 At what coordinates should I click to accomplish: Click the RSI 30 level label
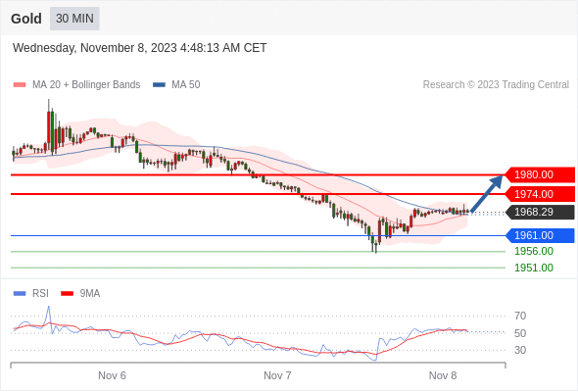(520, 350)
